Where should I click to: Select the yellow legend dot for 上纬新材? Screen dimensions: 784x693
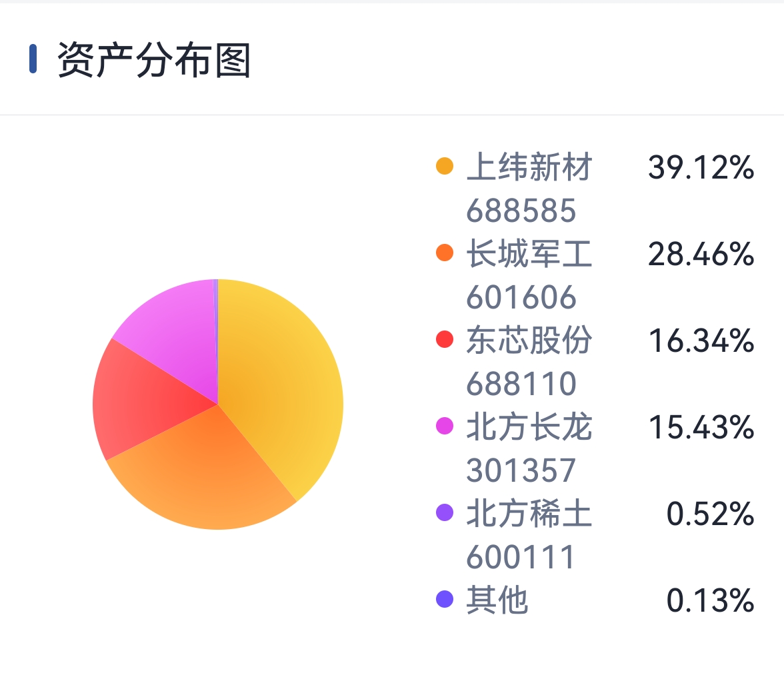[445, 166]
